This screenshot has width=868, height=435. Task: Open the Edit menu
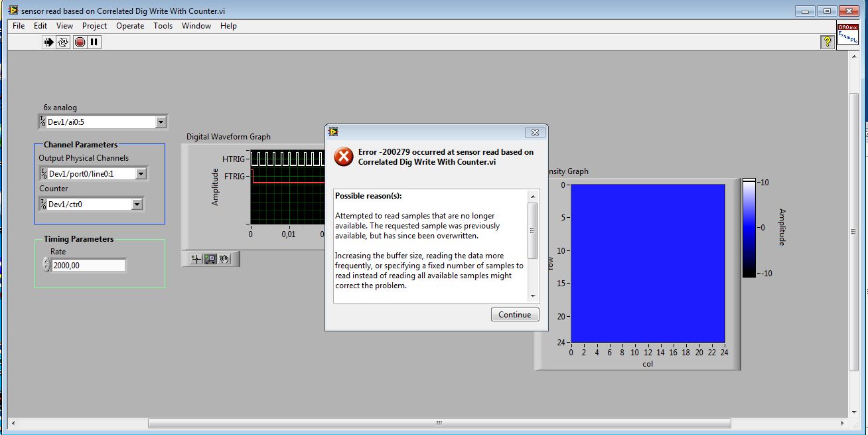[40, 26]
